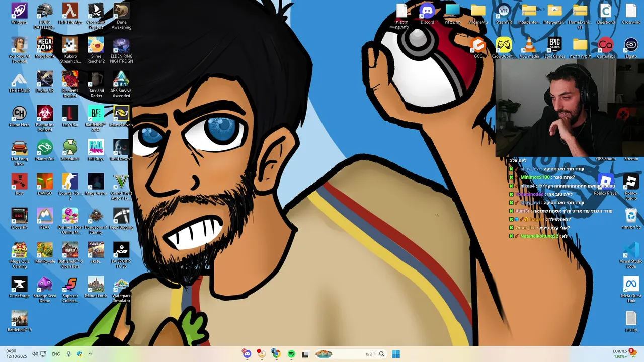644x362 pixels.
Task: Select the Crosswind Playtest game shortcut
Action: pos(96,16)
